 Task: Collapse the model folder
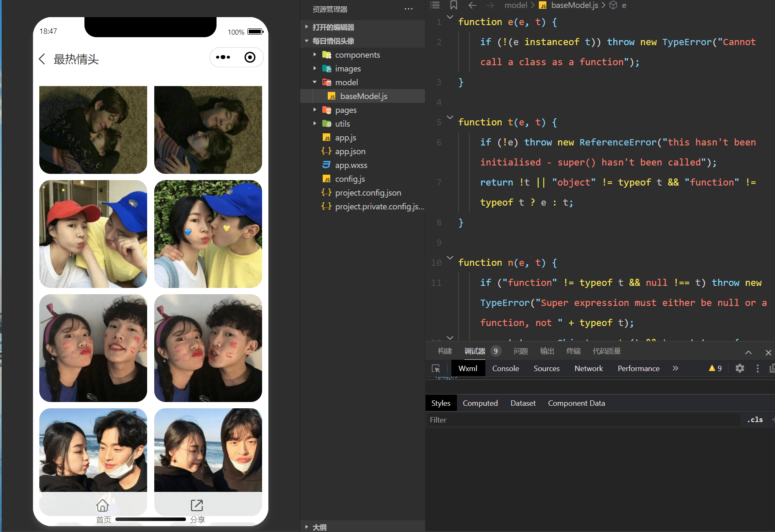pos(346,82)
